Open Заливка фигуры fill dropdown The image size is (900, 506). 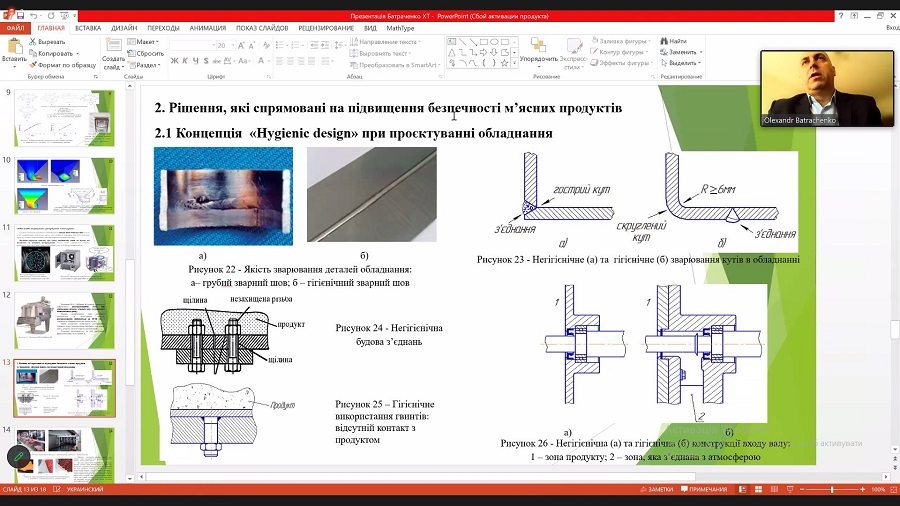coord(621,41)
